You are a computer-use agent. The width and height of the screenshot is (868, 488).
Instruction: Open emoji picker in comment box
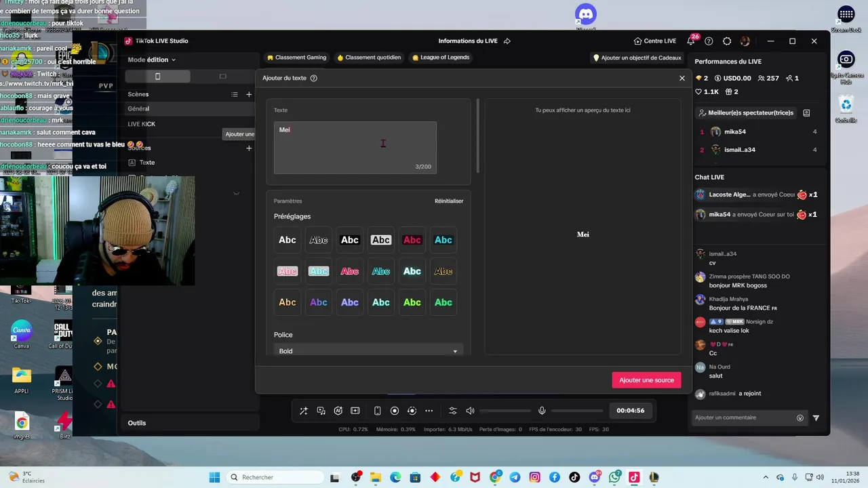coord(800,418)
